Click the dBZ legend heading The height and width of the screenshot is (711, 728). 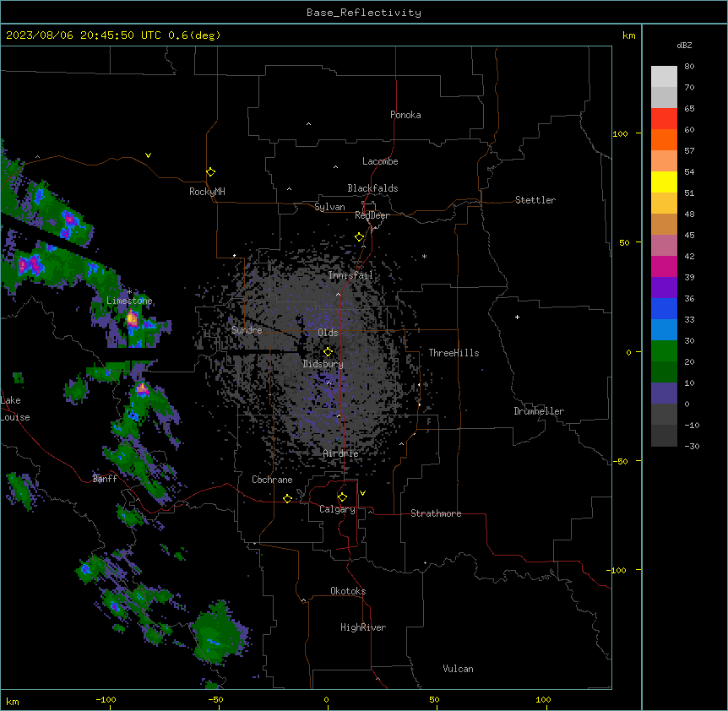[684, 45]
